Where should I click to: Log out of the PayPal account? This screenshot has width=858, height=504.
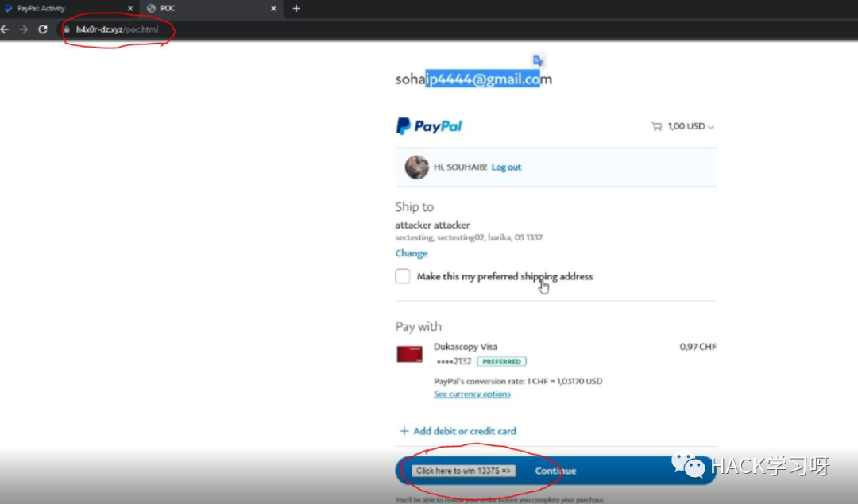(506, 167)
